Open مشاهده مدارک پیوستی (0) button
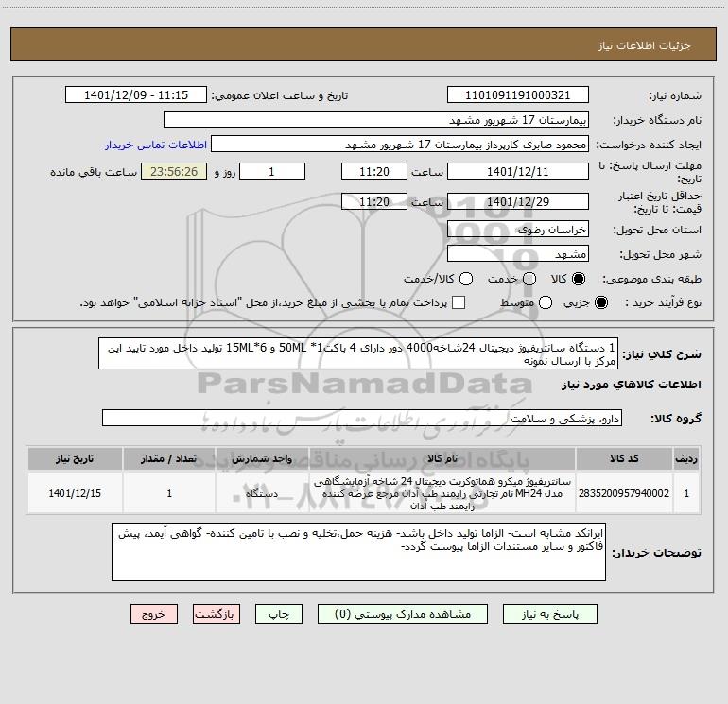 tap(403, 614)
